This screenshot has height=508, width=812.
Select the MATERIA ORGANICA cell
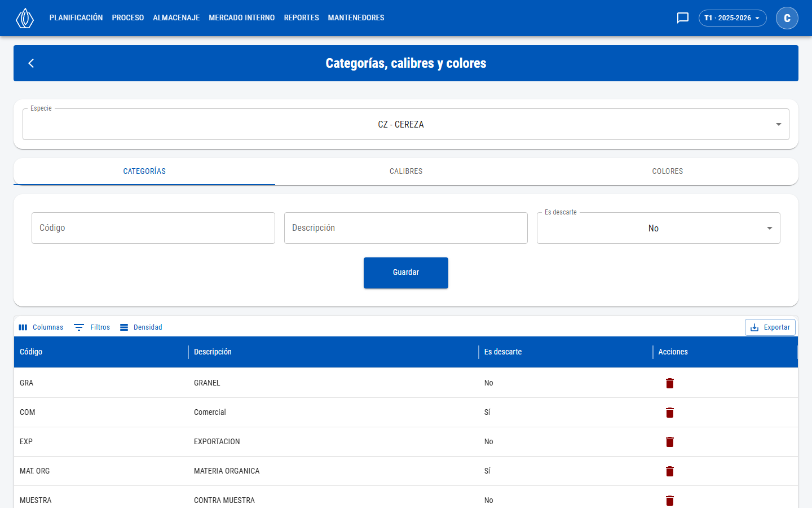pyautogui.click(x=333, y=471)
